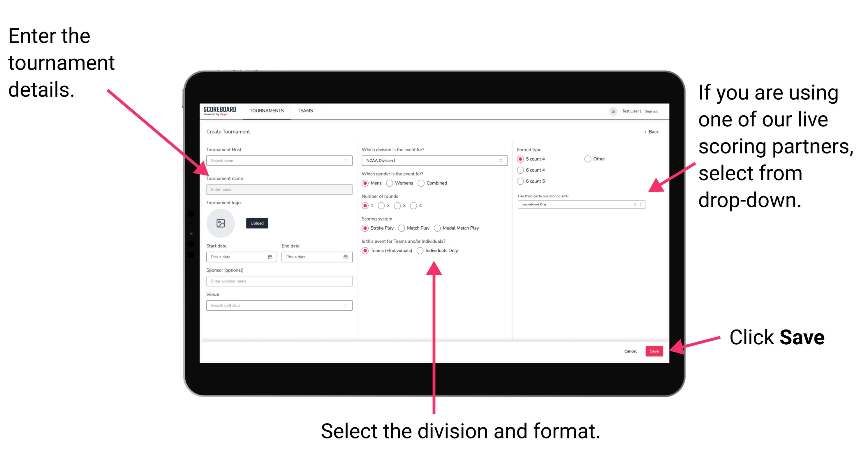
Task: Click the End date calendar icon
Action: click(346, 256)
